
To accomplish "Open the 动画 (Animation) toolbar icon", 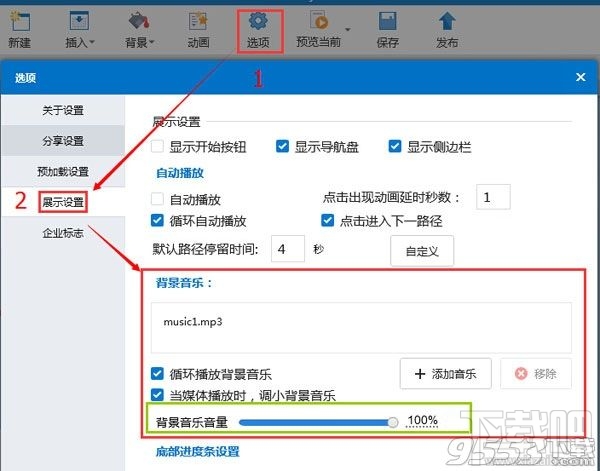I will [198, 21].
